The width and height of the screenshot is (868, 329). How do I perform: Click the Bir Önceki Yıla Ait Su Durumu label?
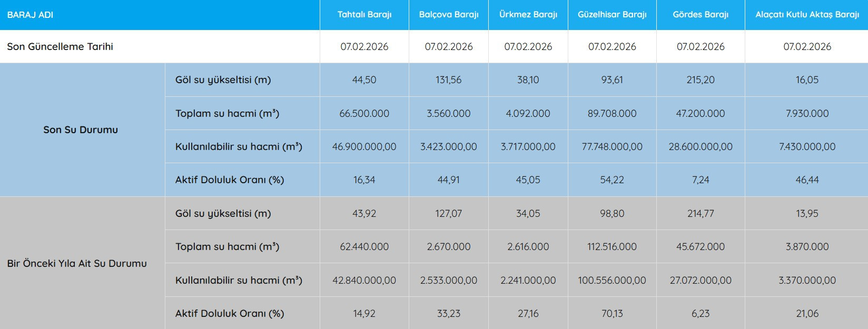coord(77,263)
